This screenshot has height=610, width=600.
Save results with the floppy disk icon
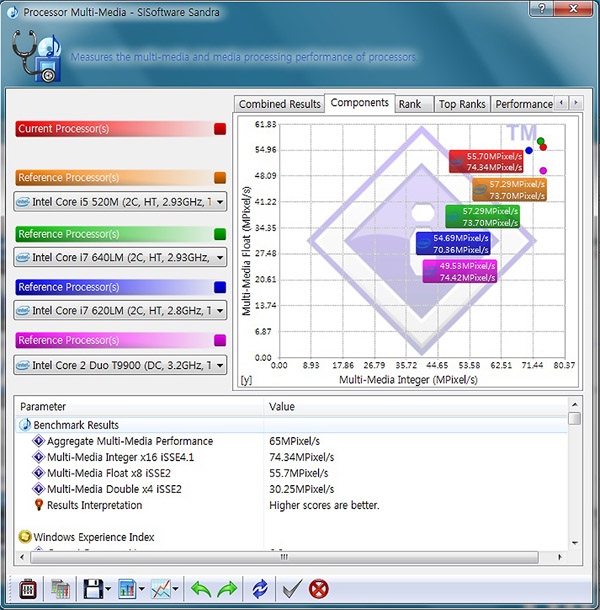[x=93, y=589]
